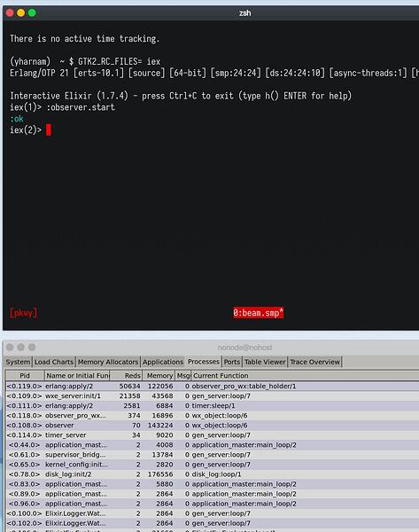The image size is (419, 532).
Task: Click the 0:beam.smp tmux window label
Action: pyautogui.click(x=258, y=312)
